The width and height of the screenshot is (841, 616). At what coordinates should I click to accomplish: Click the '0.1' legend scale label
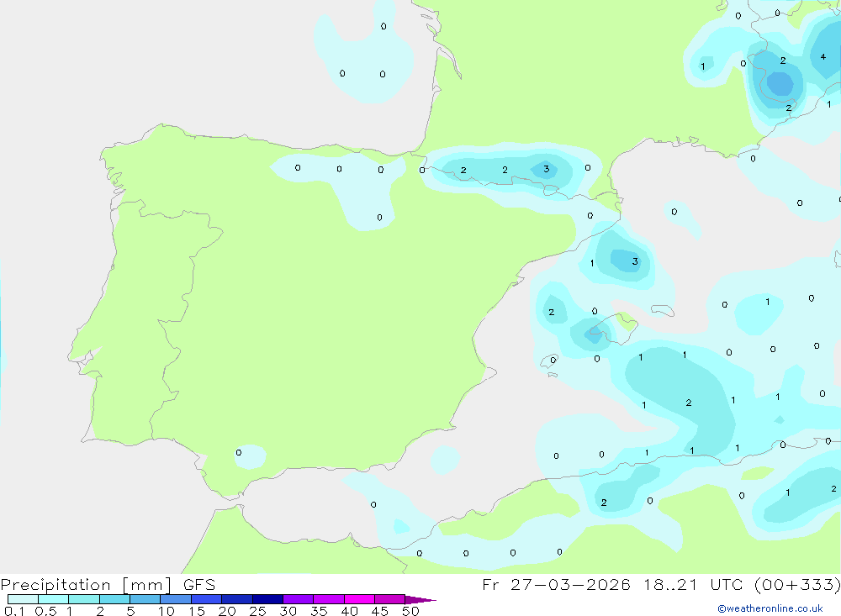tap(14, 611)
